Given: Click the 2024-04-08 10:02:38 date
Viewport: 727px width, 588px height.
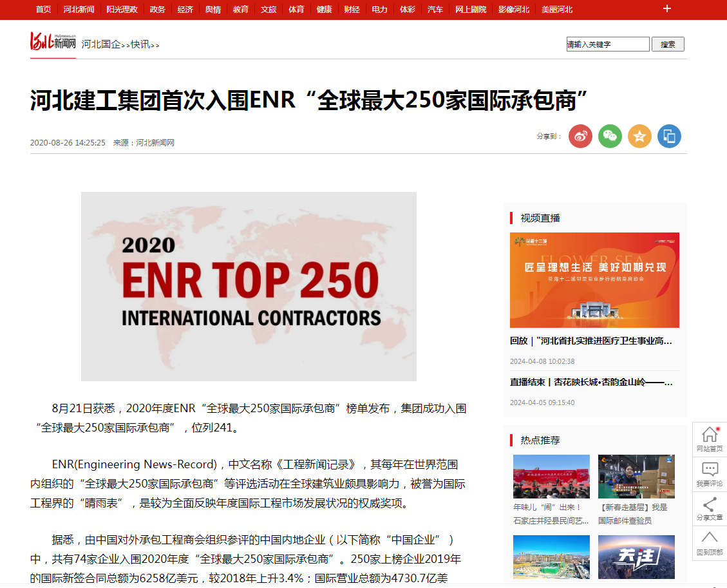Looking at the screenshot, I should [x=542, y=361].
